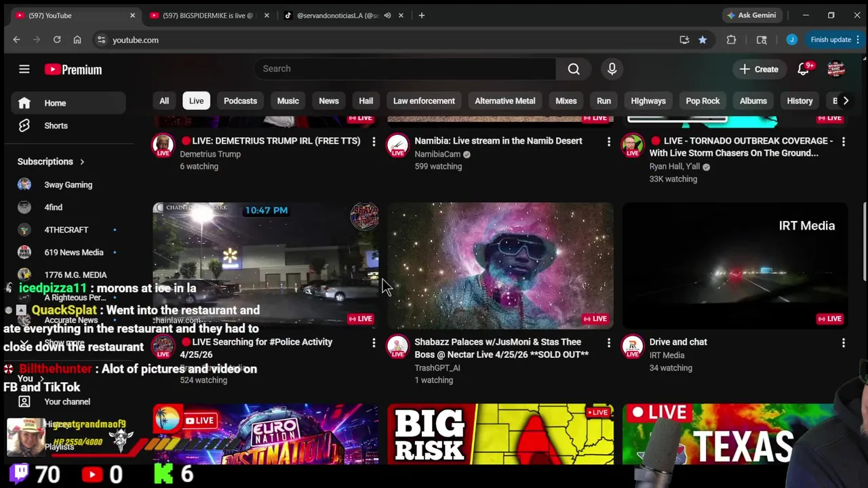Select the Highways filter chip
Viewport: 868px width, 488px height.
pos(648,101)
